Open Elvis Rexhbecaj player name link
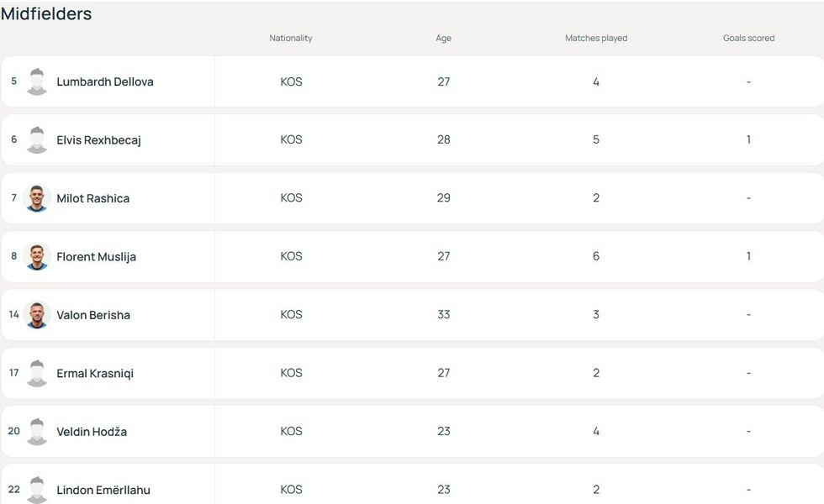 98,140
